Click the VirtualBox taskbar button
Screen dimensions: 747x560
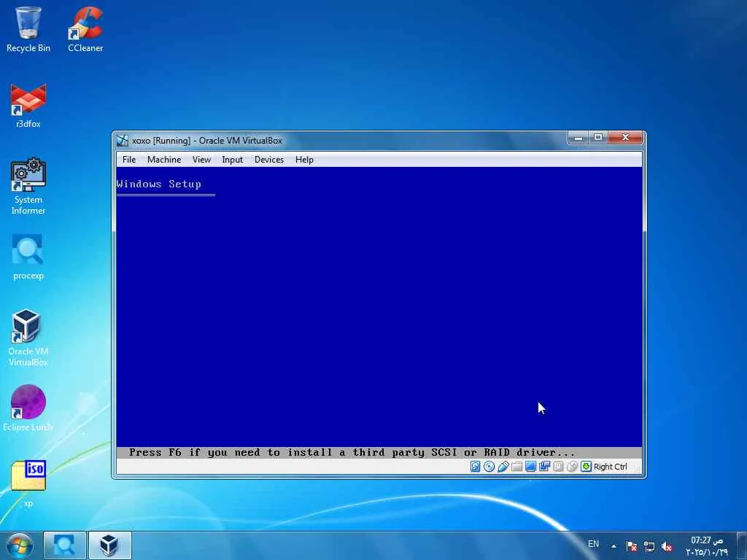click(x=109, y=545)
